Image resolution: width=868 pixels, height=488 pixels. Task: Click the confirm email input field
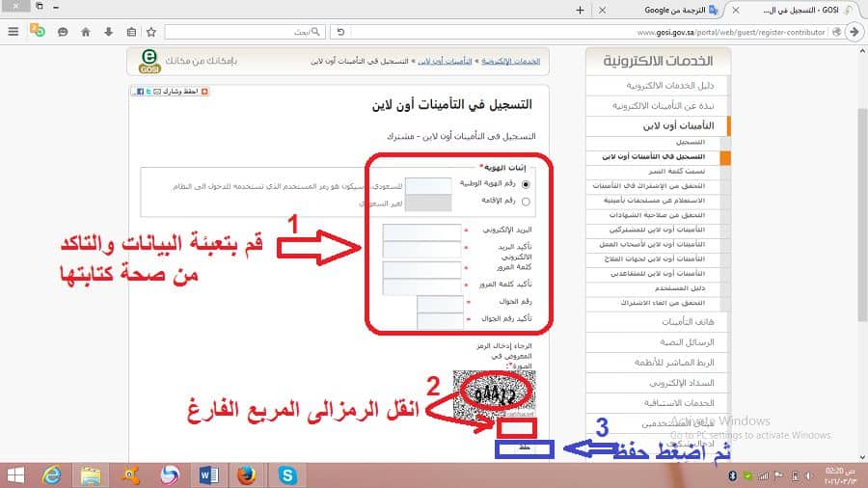(x=421, y=249)
